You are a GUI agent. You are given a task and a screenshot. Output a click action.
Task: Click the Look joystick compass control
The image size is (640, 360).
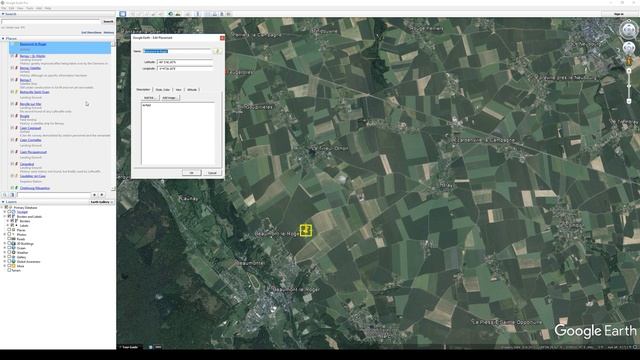click(x=629, y=29)
